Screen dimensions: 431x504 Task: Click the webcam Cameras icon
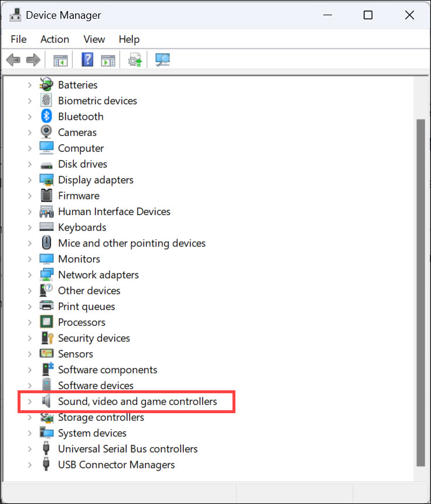46,132
